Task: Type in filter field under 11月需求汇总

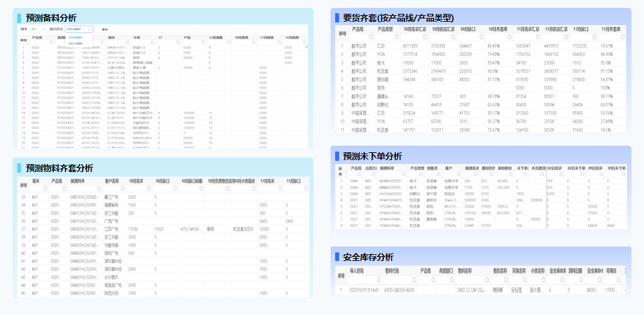Action: pos(528,38)
